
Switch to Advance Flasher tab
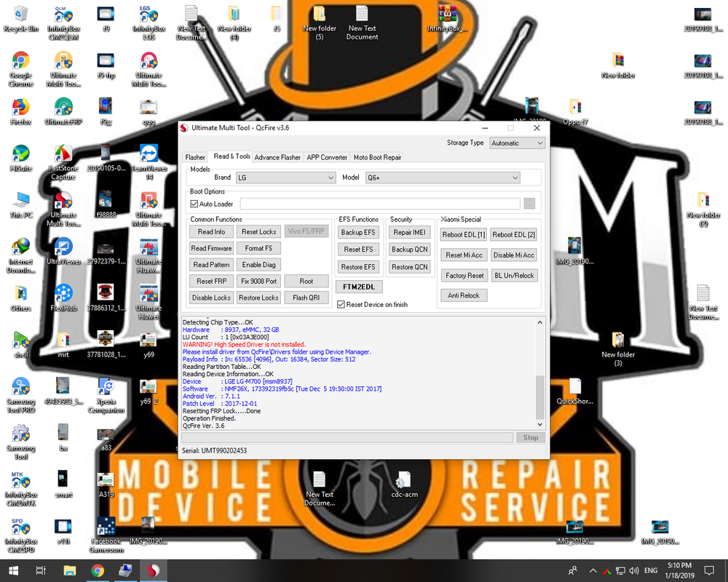(x=277, y=157)
